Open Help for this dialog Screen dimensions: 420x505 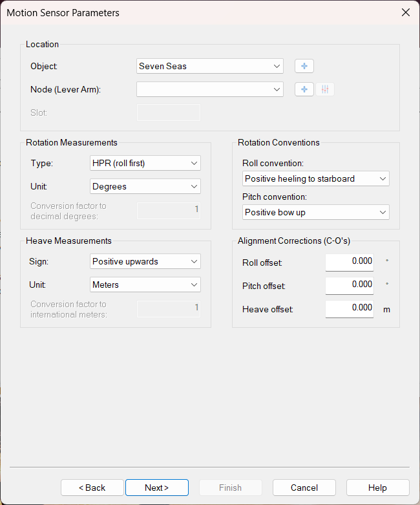coord(377,488)
